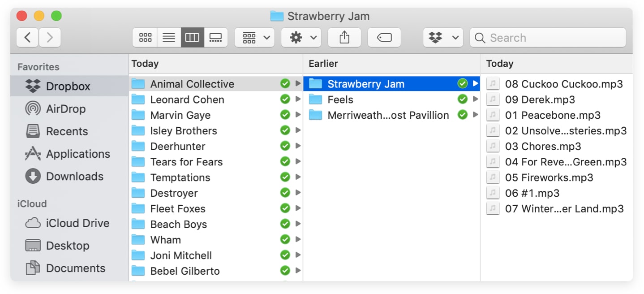Image resolution: width=644 pixels, height=294 pixels.
Task: Expand the Feels folder disclosure arrow
Action: (476, 99)
